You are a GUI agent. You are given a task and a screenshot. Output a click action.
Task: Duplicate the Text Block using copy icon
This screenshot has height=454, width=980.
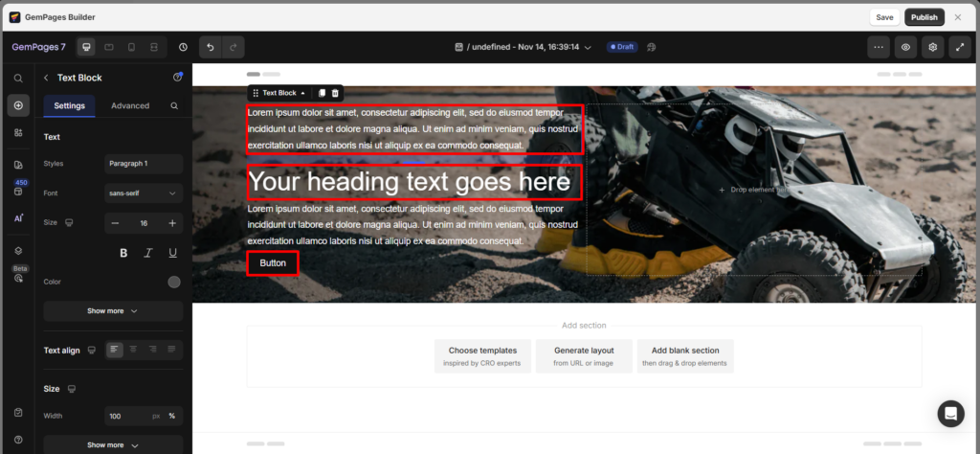tap(322, 93)
